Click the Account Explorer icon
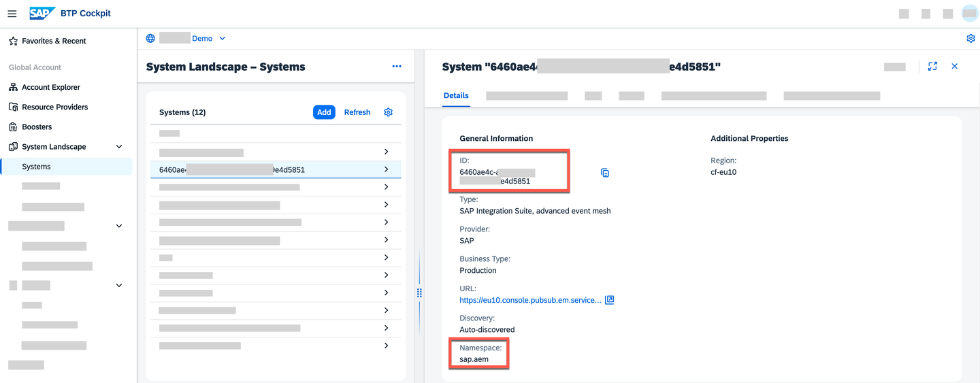The width and height of the screenshot is (980, 383). click(13, 87)
